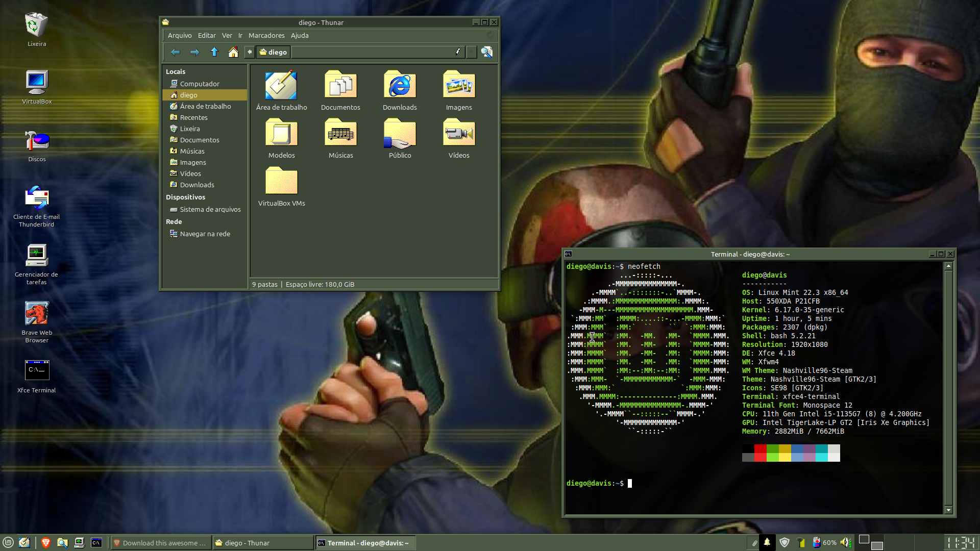
Task: Select Navegar na rede
Action: (x=205, y=234)
